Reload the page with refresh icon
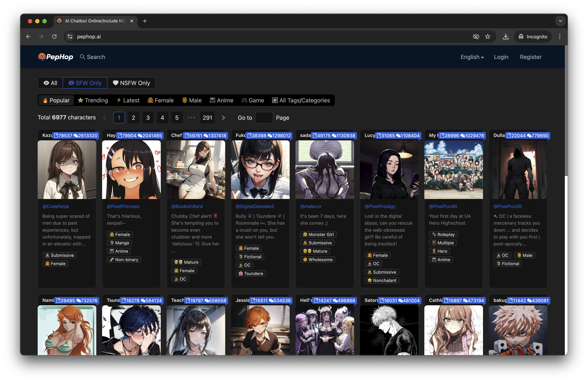 (x=54, y=37)
